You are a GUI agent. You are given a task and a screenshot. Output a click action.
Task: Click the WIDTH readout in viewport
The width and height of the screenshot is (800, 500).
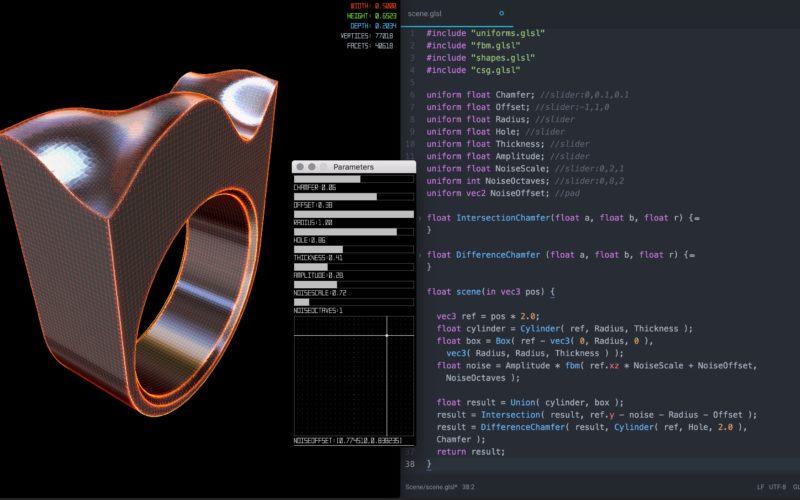pos(373,6)
